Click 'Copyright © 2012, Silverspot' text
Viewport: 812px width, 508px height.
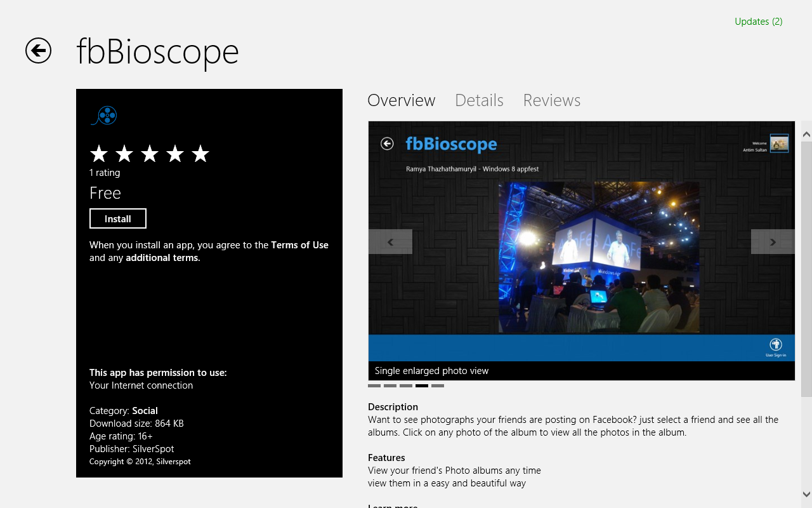point(140,462)
